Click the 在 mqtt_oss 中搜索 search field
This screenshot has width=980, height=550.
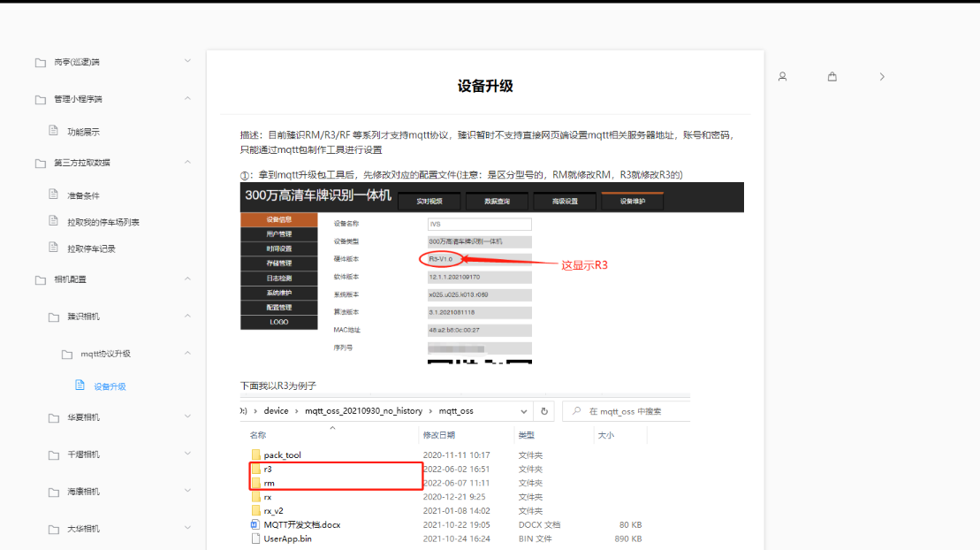626,411
